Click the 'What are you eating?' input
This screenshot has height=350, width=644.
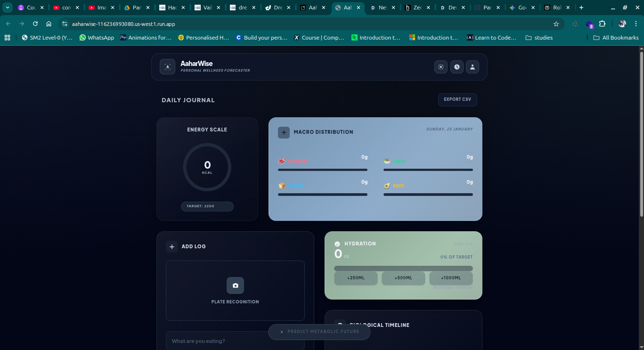coord(235,341)
